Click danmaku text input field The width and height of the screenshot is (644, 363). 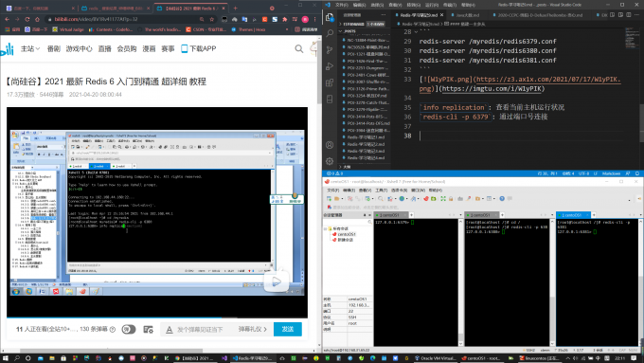pyautogui.click(x=200, y=329)
